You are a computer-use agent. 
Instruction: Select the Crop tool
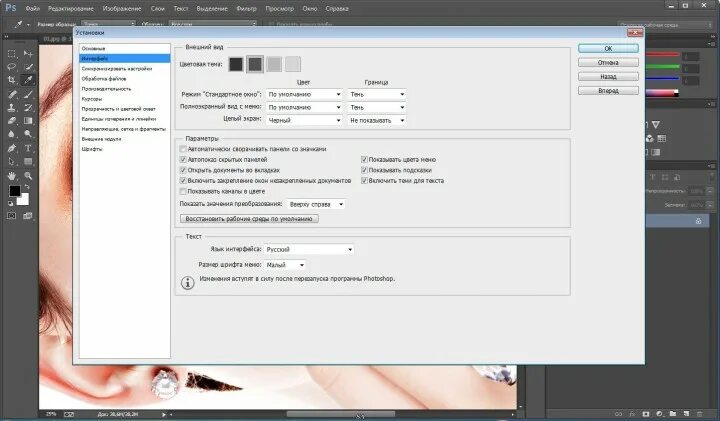point(12,80)
